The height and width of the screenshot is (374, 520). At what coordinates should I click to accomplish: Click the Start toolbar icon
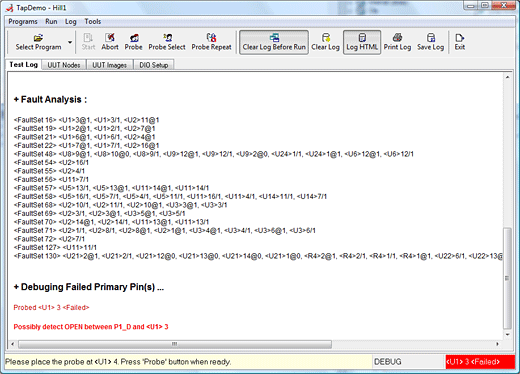coord(88,42)
